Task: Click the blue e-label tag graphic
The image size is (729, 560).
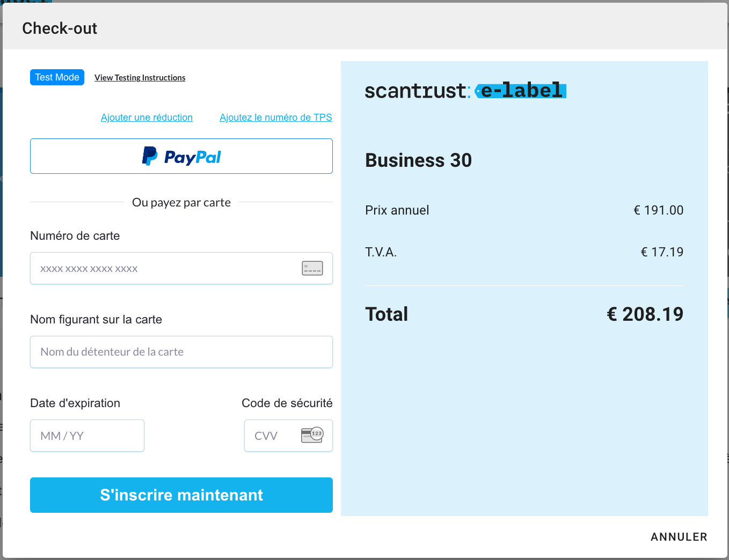Action: pyautogui.click(x=521, y=91)
